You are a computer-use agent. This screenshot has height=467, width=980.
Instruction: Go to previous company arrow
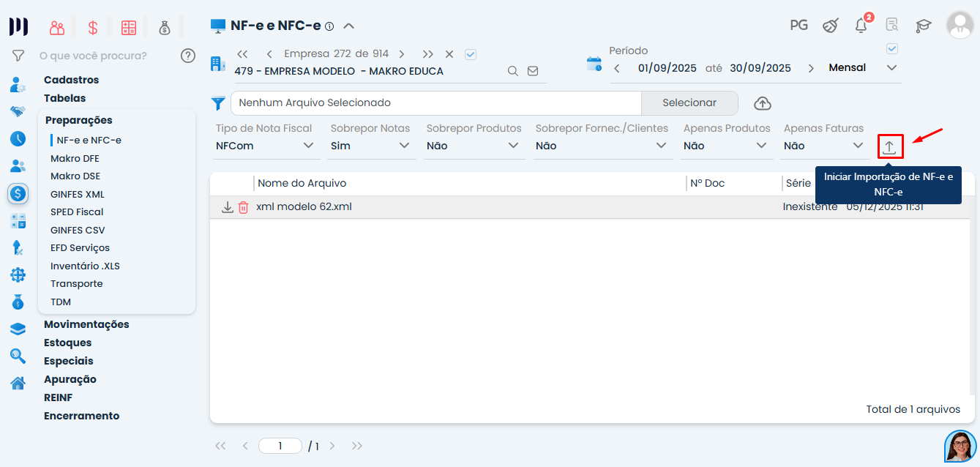coord(269,54)
